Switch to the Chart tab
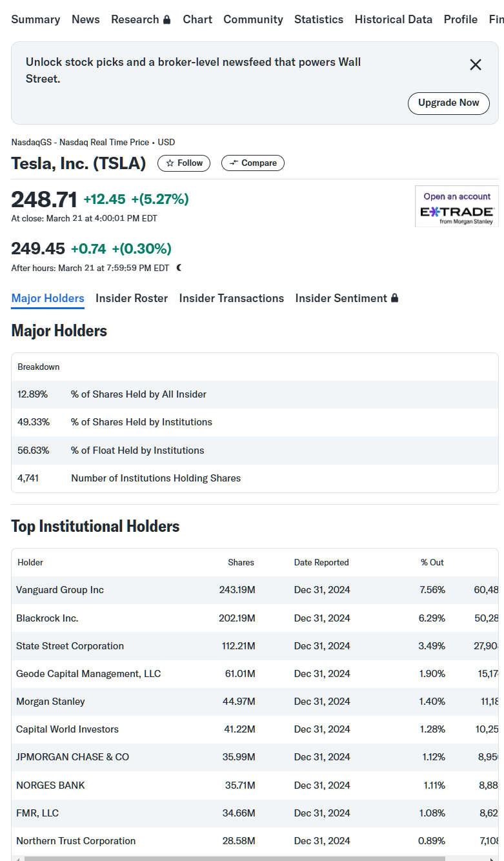The width and height of the screenshot is (504, 861). pyautogui.click(x=197, y=19)
